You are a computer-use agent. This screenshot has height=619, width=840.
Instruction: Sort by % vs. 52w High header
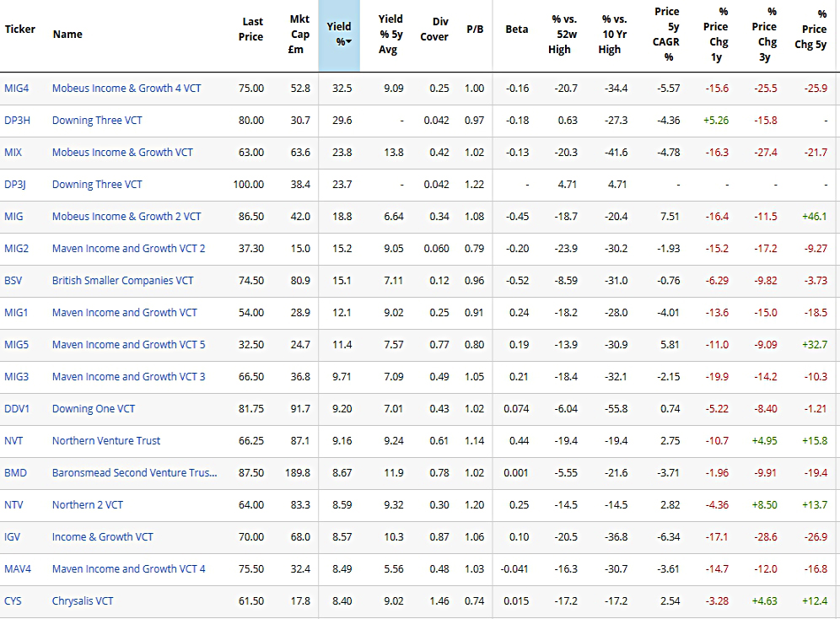pos(563,35)
